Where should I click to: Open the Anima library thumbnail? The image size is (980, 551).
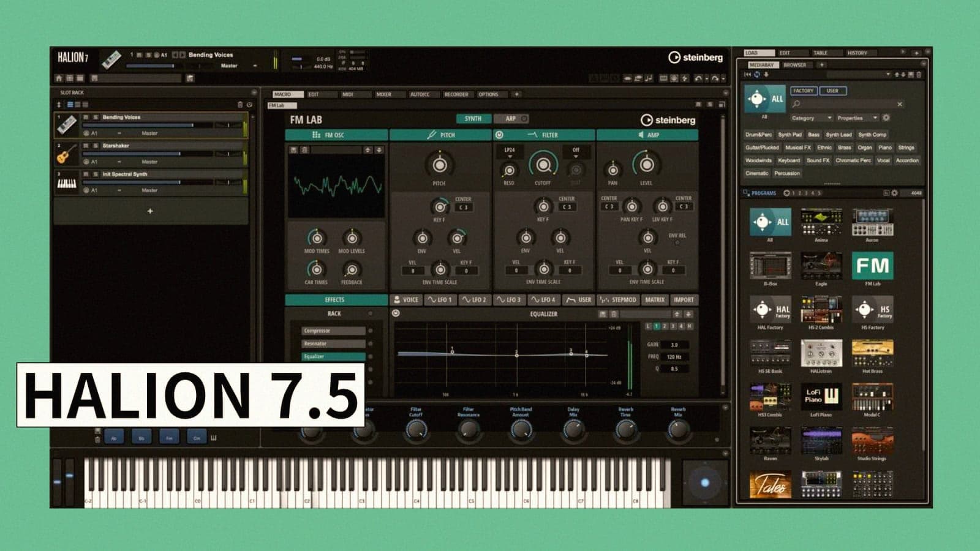(x=821, y=222)
